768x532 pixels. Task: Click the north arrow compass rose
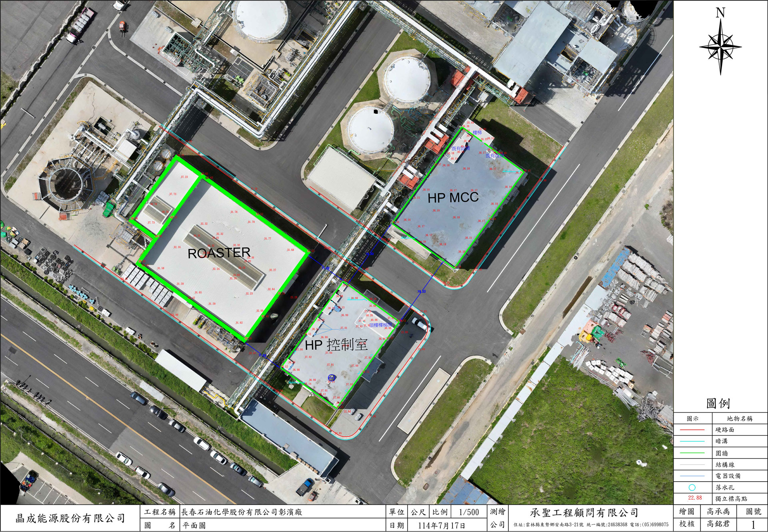coord(720,47)
